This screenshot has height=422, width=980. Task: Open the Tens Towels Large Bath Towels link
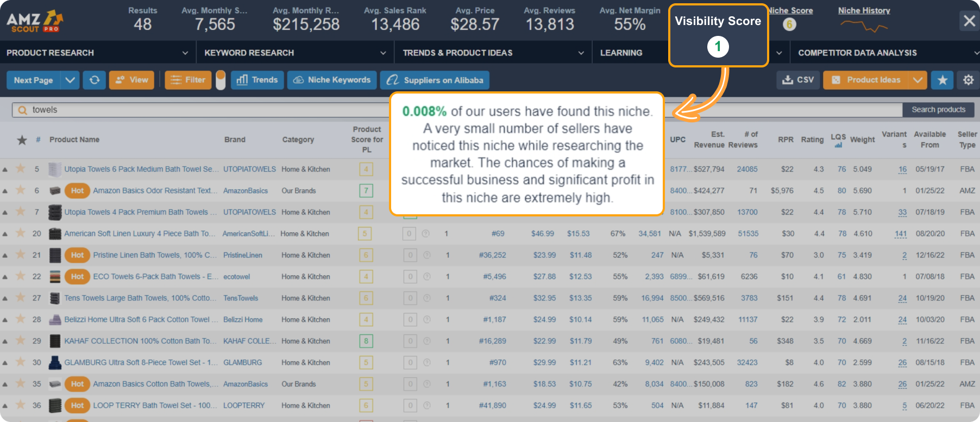click(x=140, y=298)
